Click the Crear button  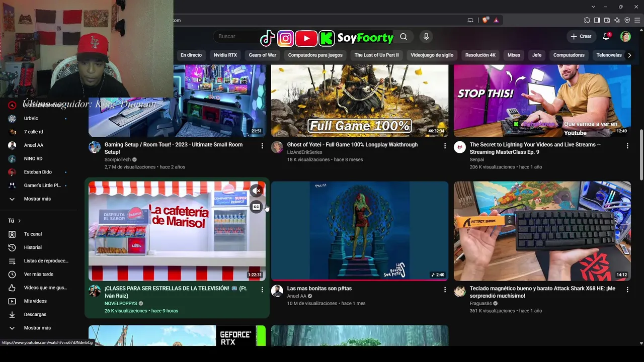pos(581,36)
